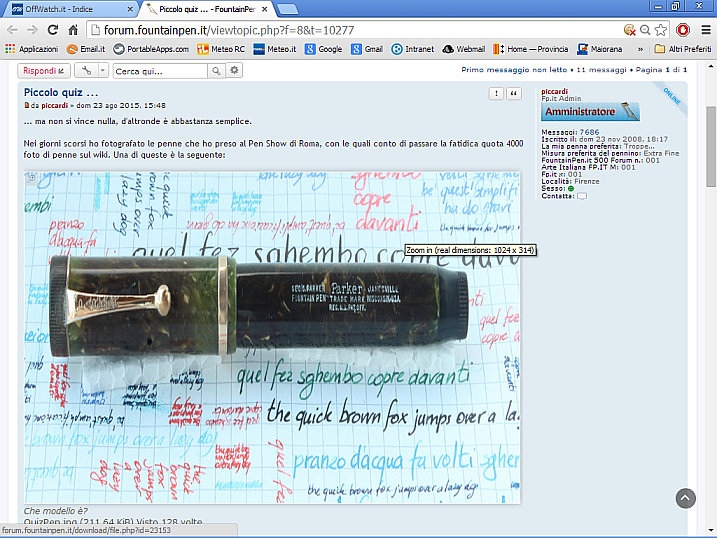Expand the bookmarks bar overflow chevron
This screenshot has width=717, height=538.
click(x=642, y=48)
